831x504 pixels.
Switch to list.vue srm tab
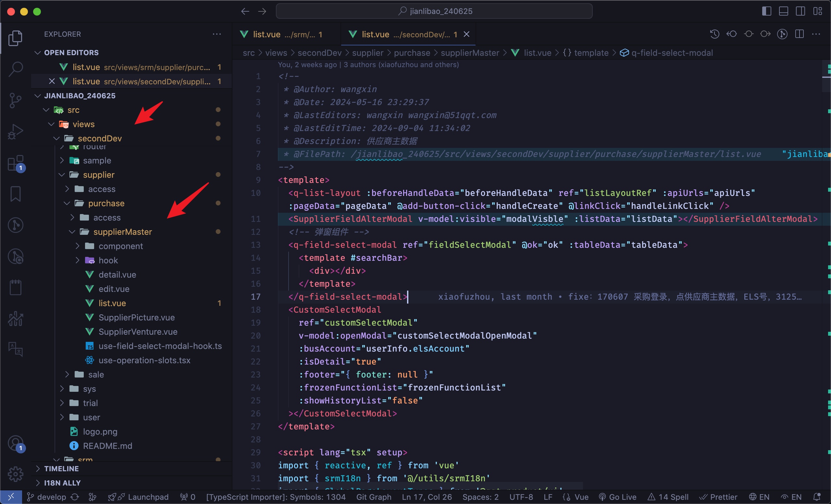coord(286,34)
